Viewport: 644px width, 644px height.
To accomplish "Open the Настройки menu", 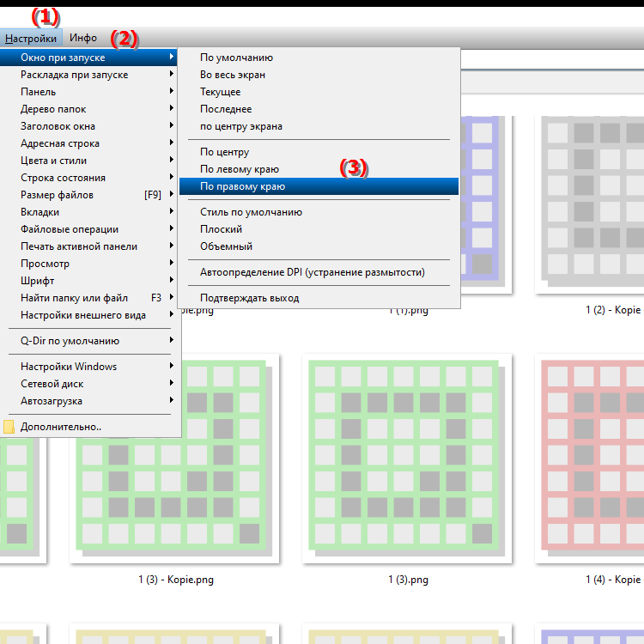I will (x=31, y=38).
